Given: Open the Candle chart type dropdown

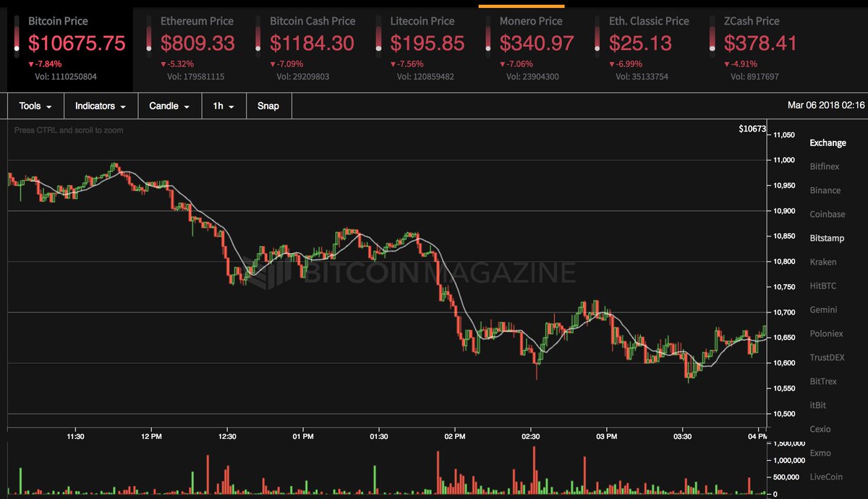Looking at the screenshot, I should point(170,106).
